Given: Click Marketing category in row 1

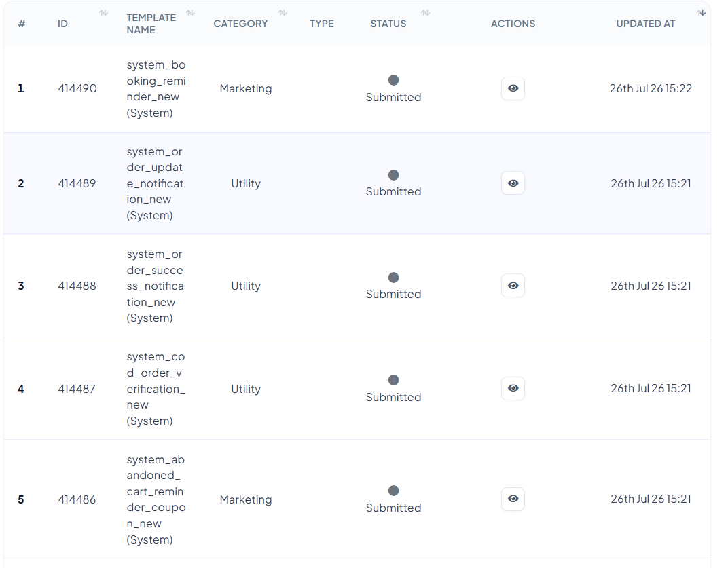Looking at the screenshot, I should 246,88.
